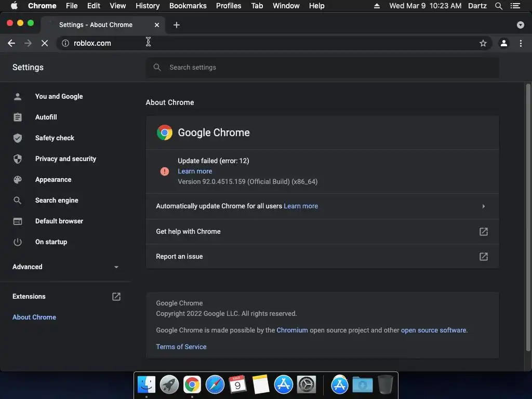Open the Help menu
The image size is (532, 399).
click(x=316, y=6)
